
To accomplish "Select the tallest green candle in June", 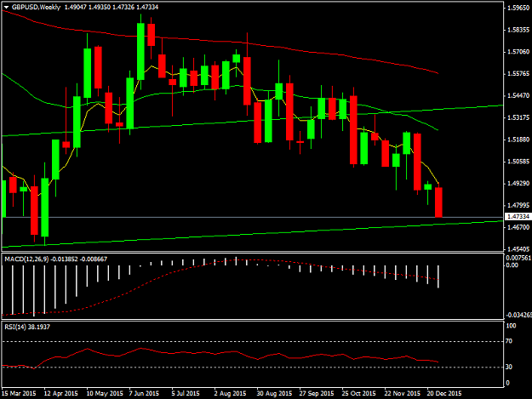I will click(140, 52).
